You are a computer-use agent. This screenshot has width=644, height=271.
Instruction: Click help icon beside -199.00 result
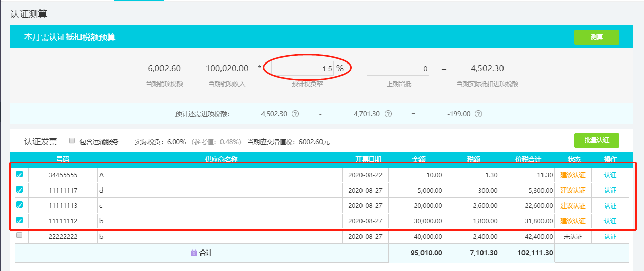pyautogui.click(x=478, y=114)
